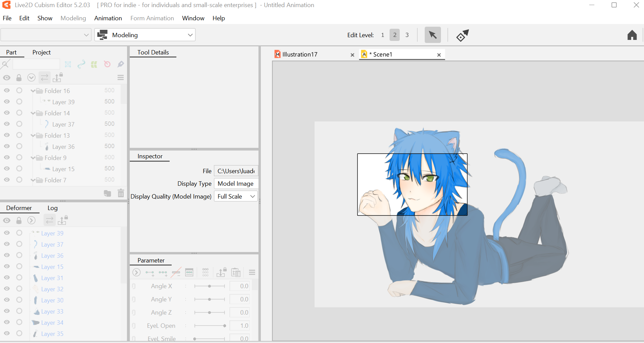Click the Home icon at top right
Image resolution: width=644 pixels, height=343 pixels.
pyautogui.click(x=632, y=35)
